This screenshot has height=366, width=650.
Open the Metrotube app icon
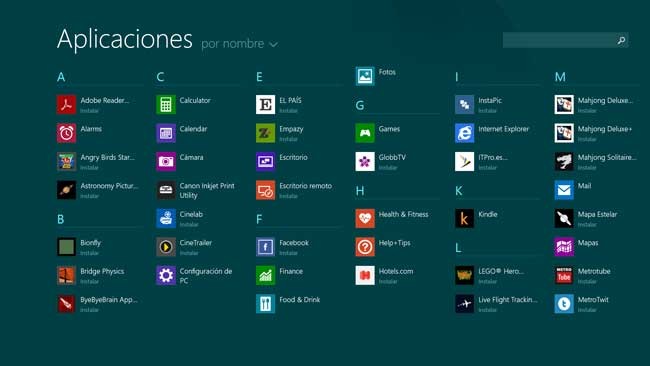pos(564,276)
